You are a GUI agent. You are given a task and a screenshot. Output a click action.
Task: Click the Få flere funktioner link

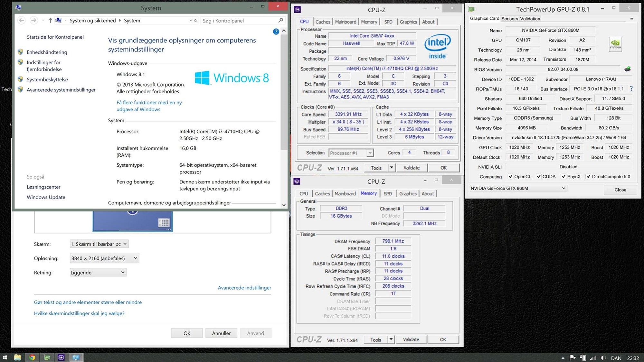click(149, 106)
